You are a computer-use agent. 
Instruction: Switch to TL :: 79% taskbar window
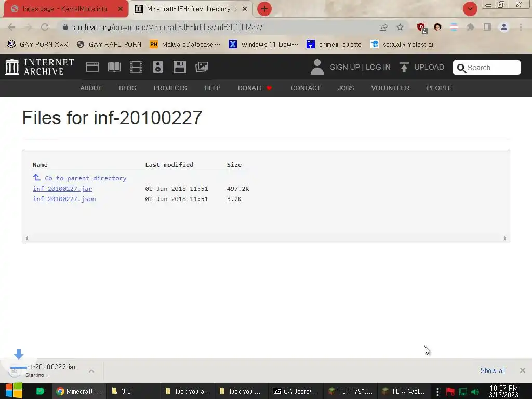coord(350,391)
